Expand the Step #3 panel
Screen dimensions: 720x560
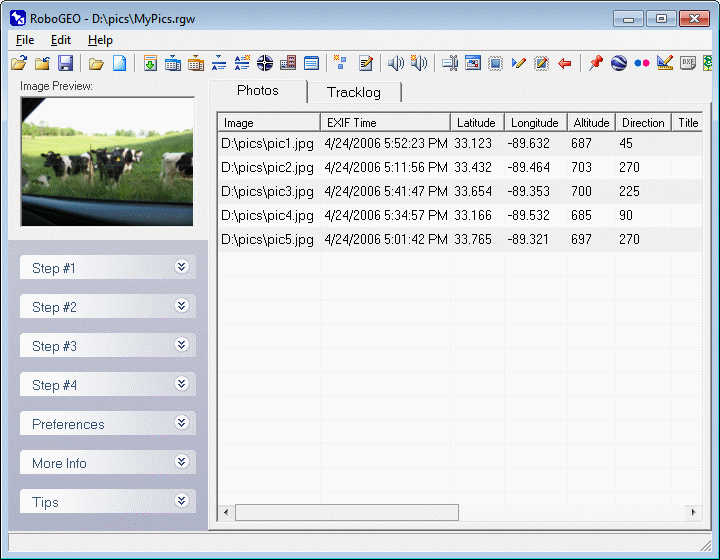click(181, 345)
